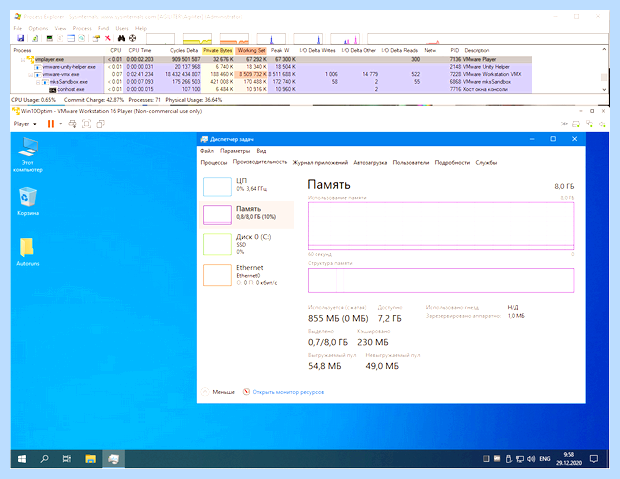Viewport: 620px width, 479px height.
Task: Click Меньше to collapse Task Manager details
Action: 218,392
